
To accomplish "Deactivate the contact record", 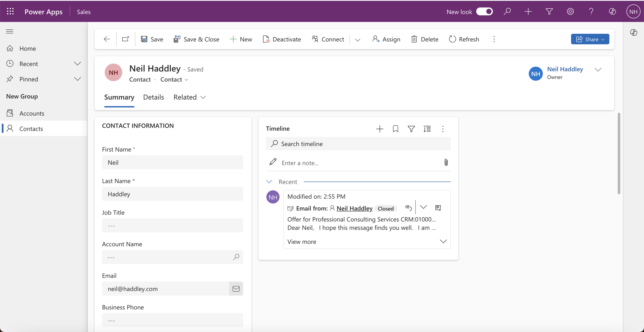I will pyautogui.click(x=282, y=39).
